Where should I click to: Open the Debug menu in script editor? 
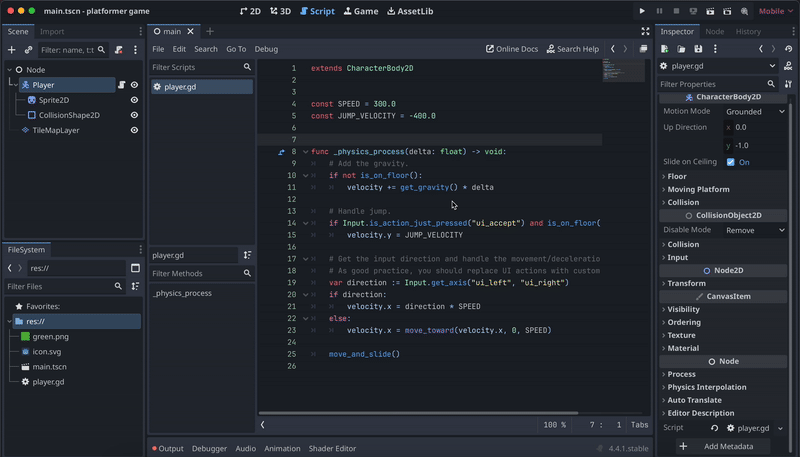266,49
